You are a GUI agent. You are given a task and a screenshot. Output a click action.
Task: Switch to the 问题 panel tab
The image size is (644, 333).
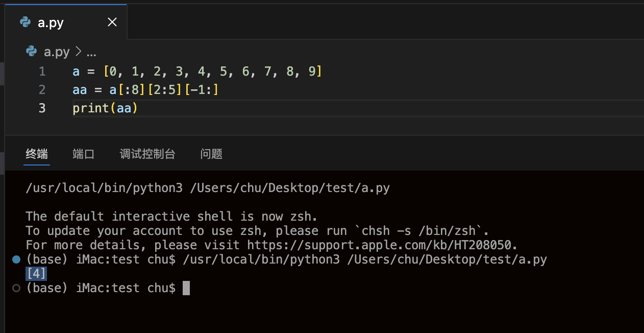(211, 154)
